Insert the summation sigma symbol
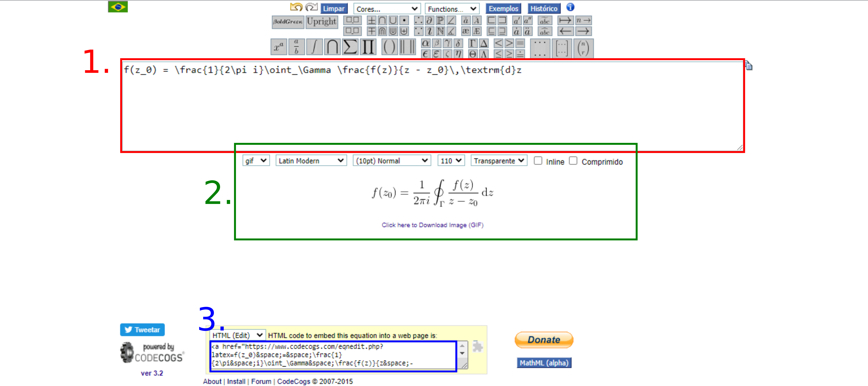 pos(350,47)
